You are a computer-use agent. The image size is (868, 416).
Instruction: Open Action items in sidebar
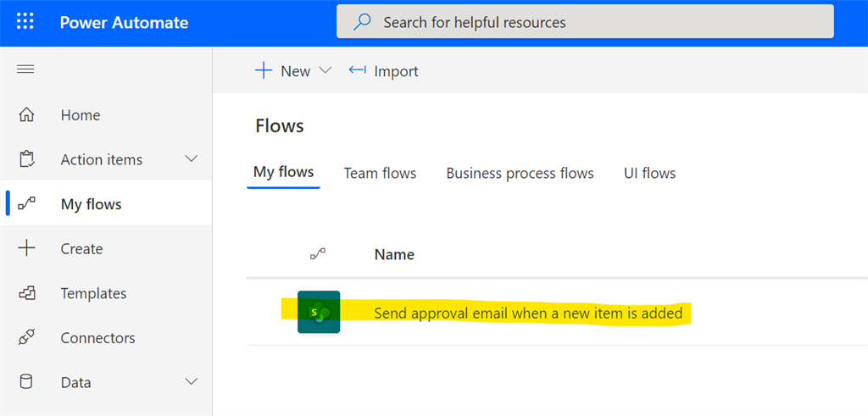point(102,159)
